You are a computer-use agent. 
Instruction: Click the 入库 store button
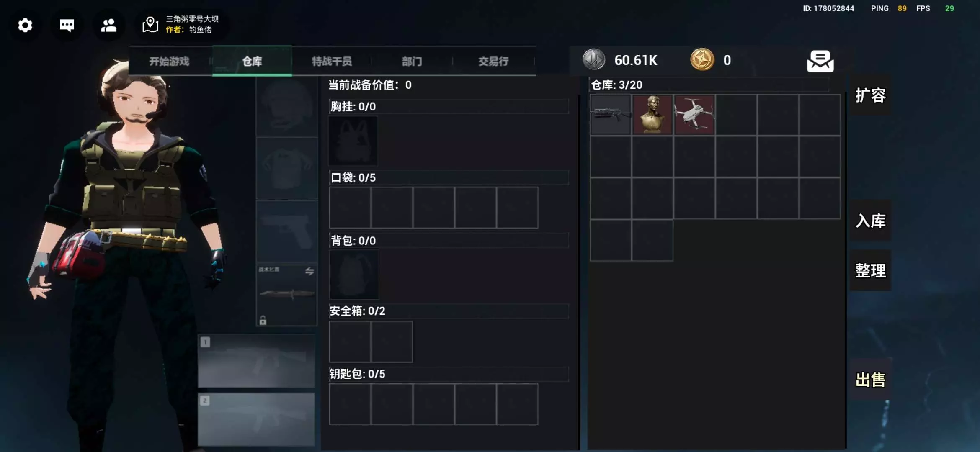870,221
